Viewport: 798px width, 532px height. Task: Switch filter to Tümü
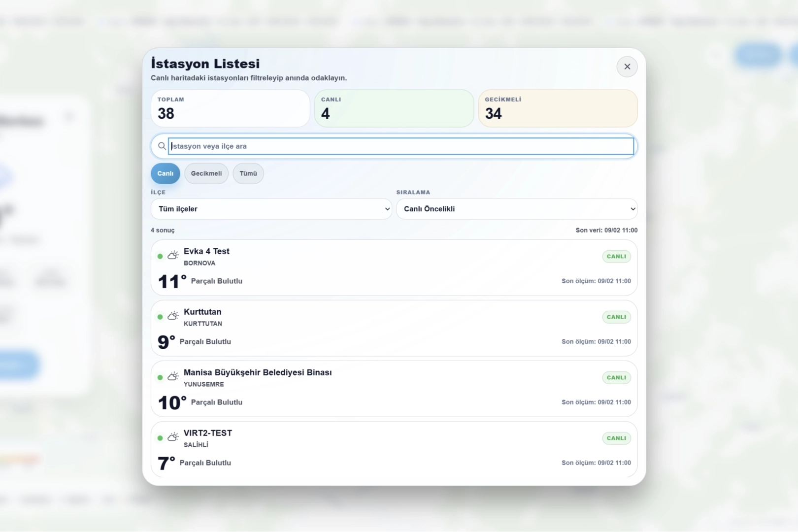coord(248,173)
